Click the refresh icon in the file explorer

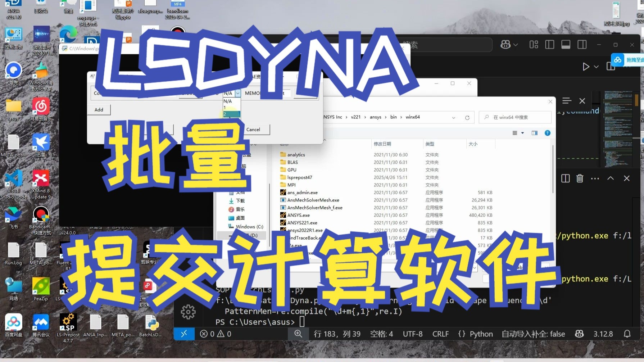click(x=467, y=117)
